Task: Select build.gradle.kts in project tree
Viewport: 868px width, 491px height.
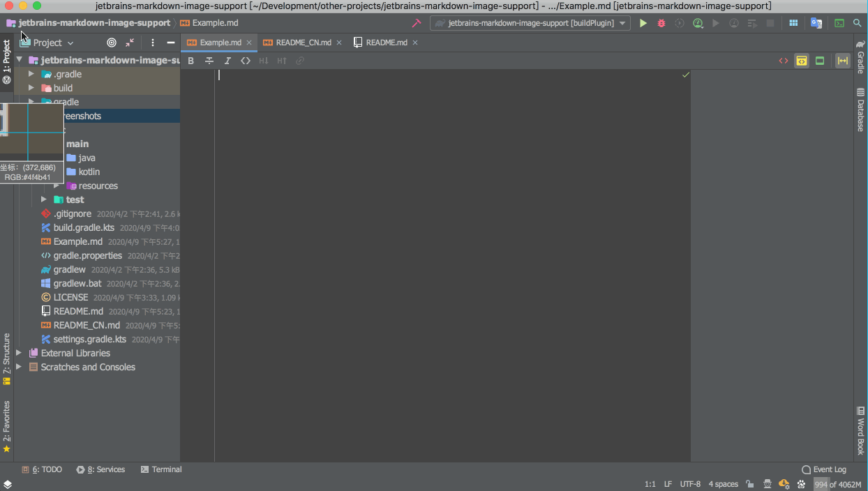Action: pos(84,227)
